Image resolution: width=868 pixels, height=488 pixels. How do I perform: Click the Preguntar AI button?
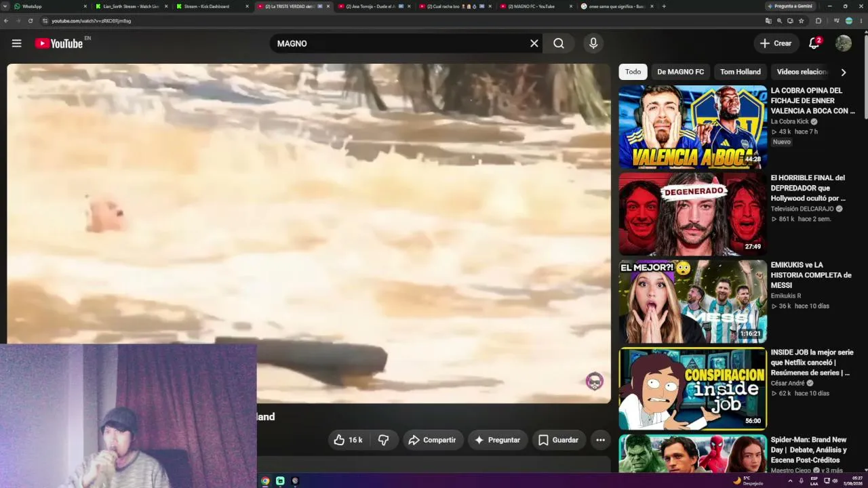tap(498, 440)
